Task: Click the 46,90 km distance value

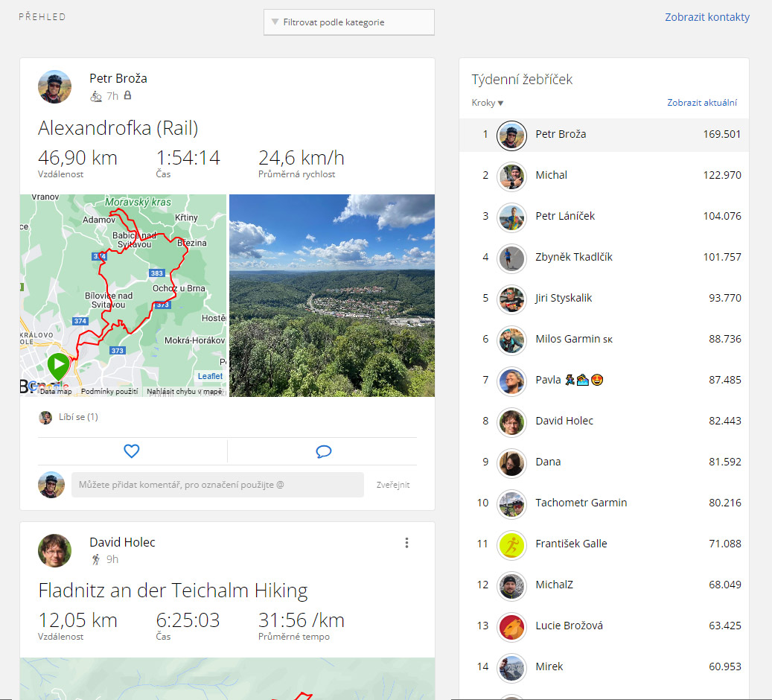Action: (77, 158)
